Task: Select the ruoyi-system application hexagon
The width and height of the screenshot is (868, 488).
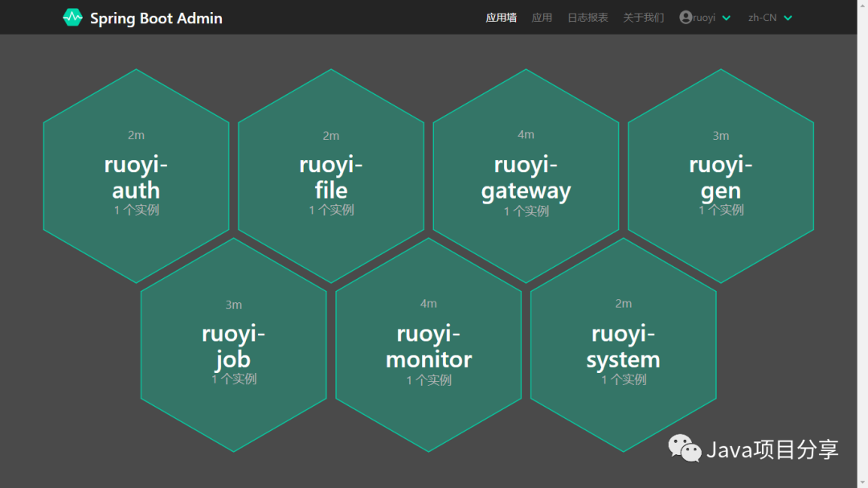Action: coord(623,345)
